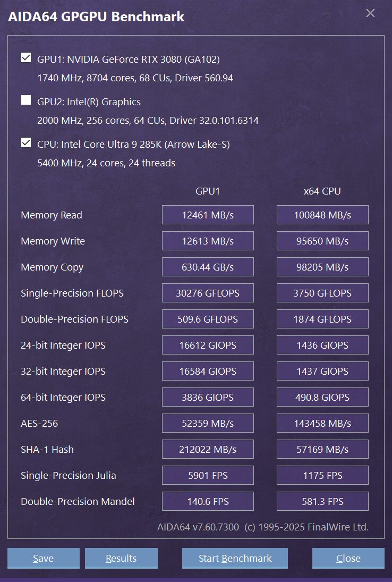Image resolution: width=392 pixels, height=582 pixels.
Task: Click the CPU SHA-1 Hash result
Action: [x=322, y=449]
